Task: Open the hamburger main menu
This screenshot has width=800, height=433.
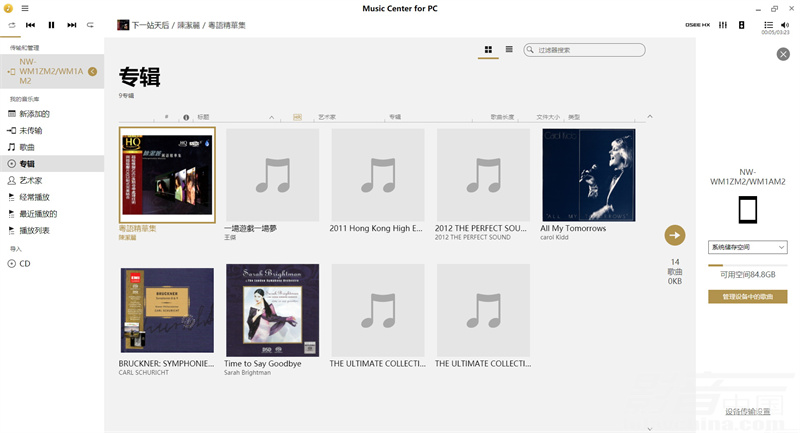Action: pyautogui.click(x=24, y=8)
